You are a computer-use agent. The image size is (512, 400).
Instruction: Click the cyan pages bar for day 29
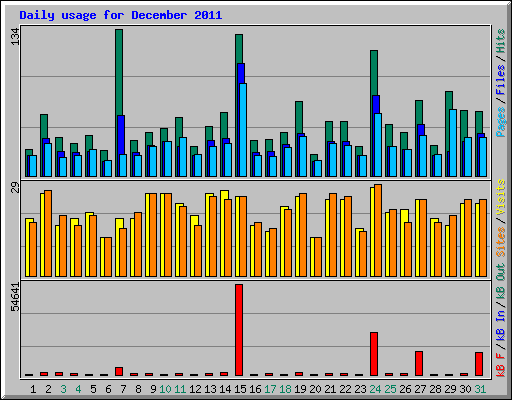click(x=453, y=143)
